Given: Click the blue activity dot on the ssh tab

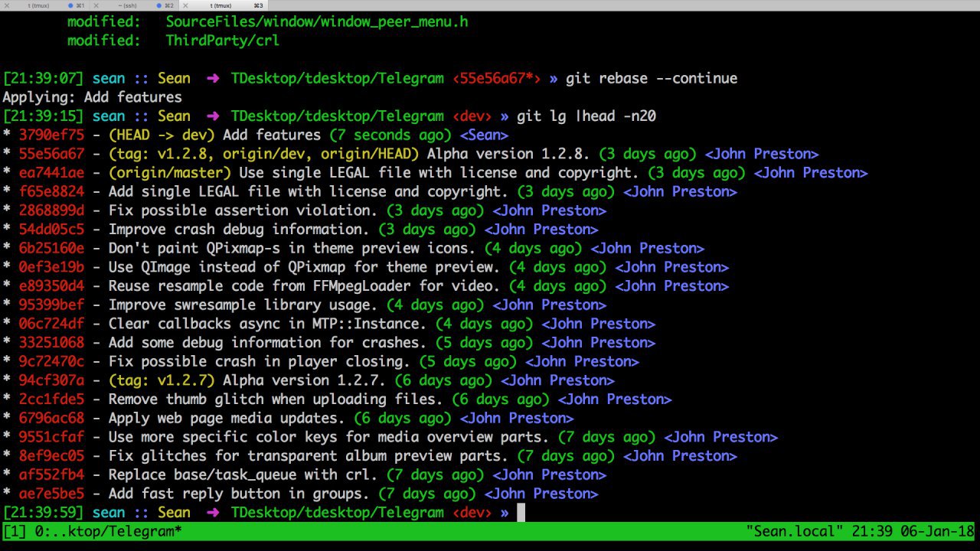Looking at the screenshot, I should click(159, 5).
